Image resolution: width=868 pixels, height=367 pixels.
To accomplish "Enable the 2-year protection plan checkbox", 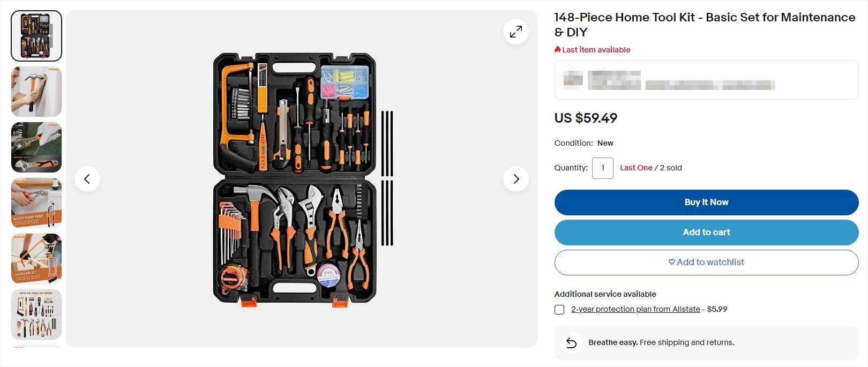I will 560,309.
